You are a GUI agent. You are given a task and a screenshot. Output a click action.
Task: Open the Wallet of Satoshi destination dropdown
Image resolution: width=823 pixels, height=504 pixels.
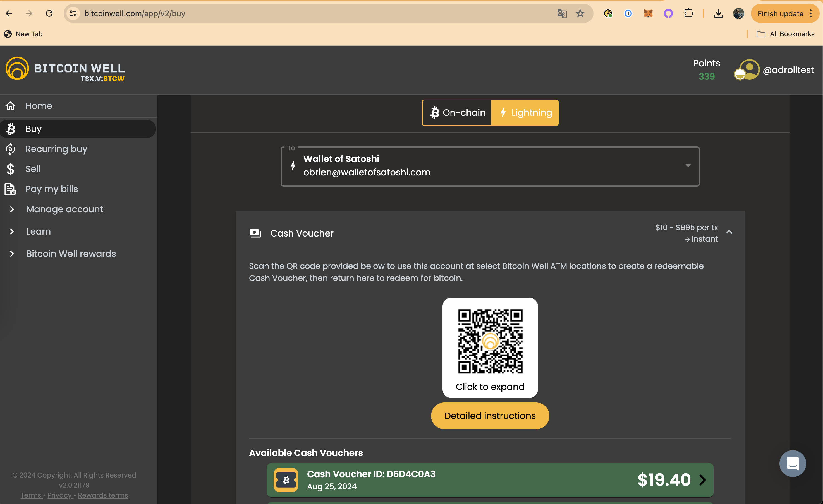pyautogui.click(x=490, y=166)
